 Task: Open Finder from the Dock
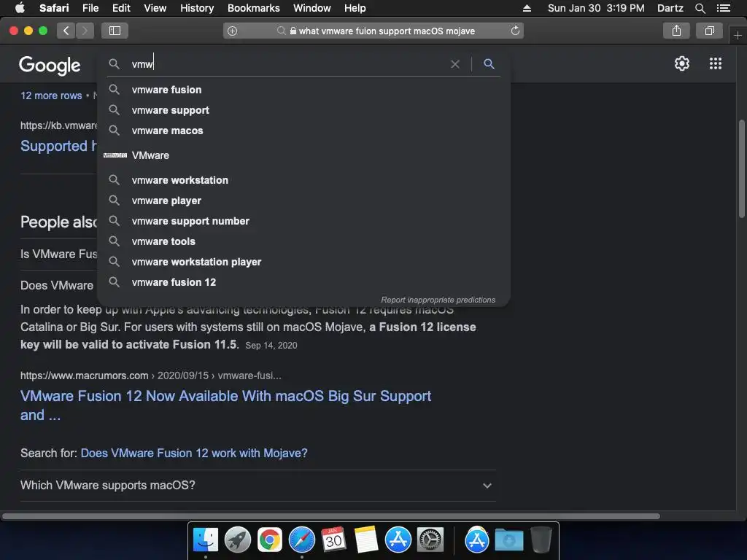pyautogui.click(x=205, y=540)
